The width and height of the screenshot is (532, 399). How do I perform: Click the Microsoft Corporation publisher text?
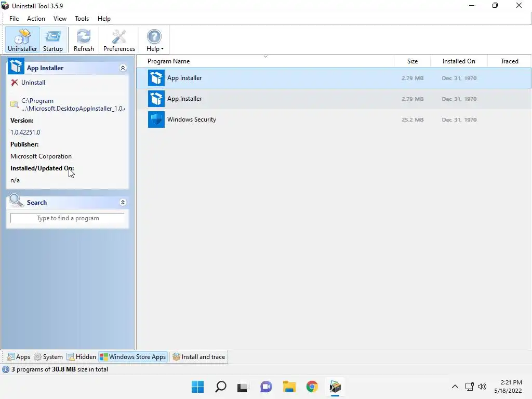click(x=41, y=156)
